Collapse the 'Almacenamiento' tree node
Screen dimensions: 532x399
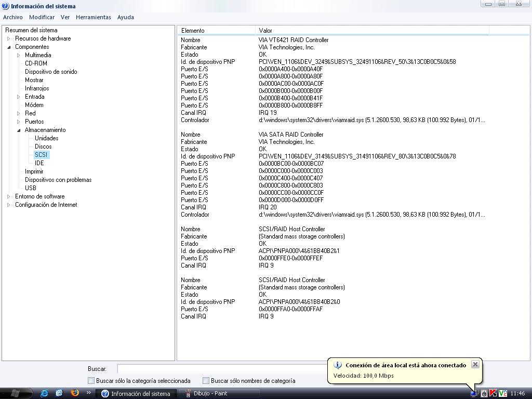(19, 130)
